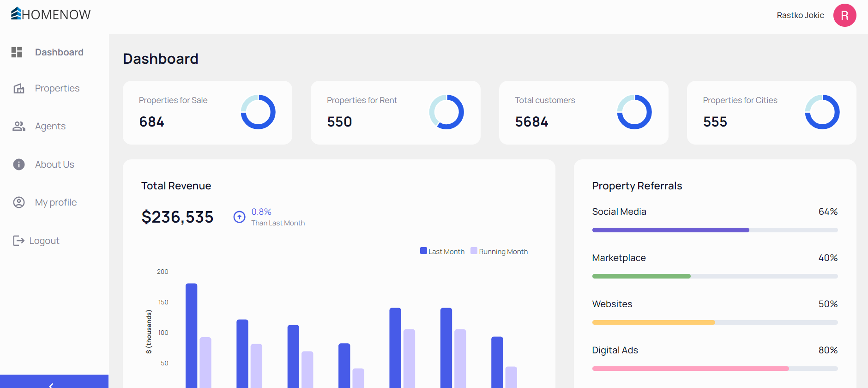Click the Marketplace label
The width and height of the screenshot is (868, 388).
[619, 258]
